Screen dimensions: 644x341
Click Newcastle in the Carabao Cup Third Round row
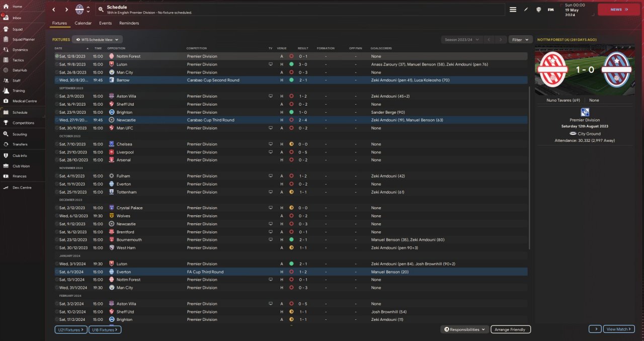tap(126, 120)
